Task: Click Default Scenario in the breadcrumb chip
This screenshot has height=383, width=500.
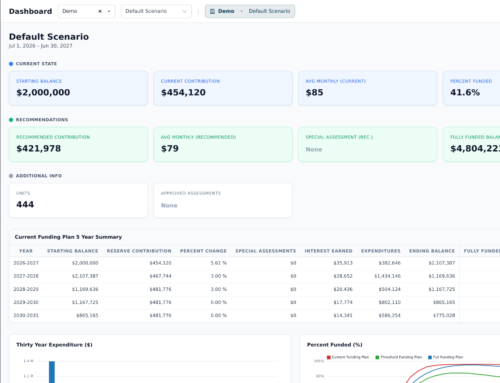Action: click(x=269, y=11)
